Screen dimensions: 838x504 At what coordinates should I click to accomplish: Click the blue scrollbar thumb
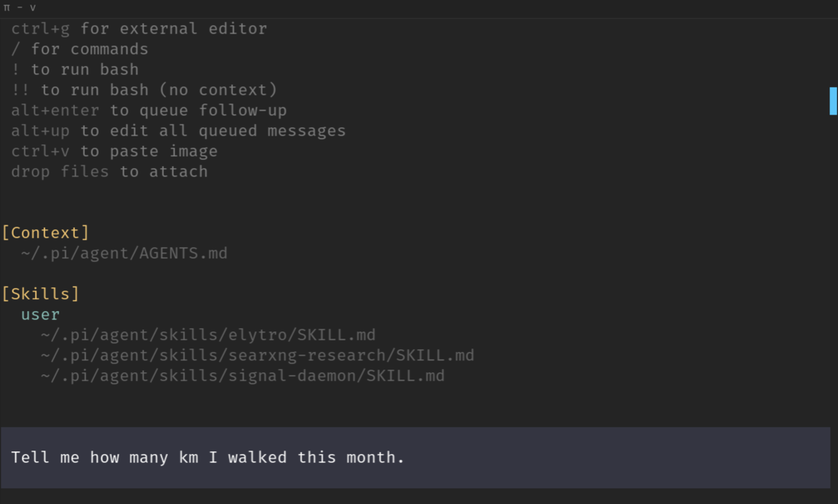(x=833, y=101)
